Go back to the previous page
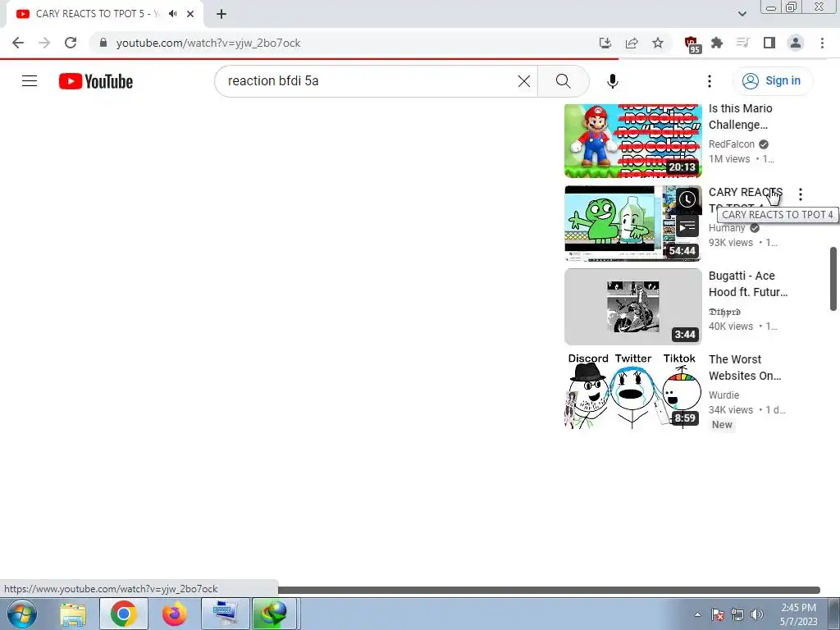This screenshot has width=840, height=630. click(x=18, y=43)
